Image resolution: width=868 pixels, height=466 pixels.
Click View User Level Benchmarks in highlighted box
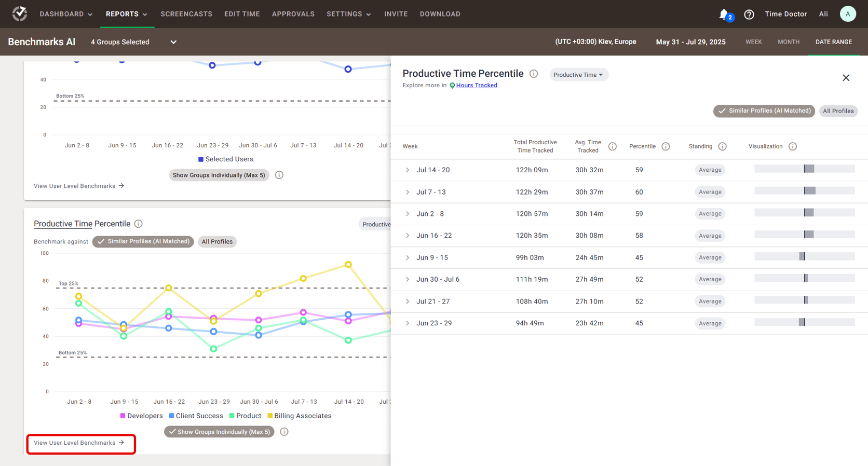pyautogui.click(x=79, y=443)
